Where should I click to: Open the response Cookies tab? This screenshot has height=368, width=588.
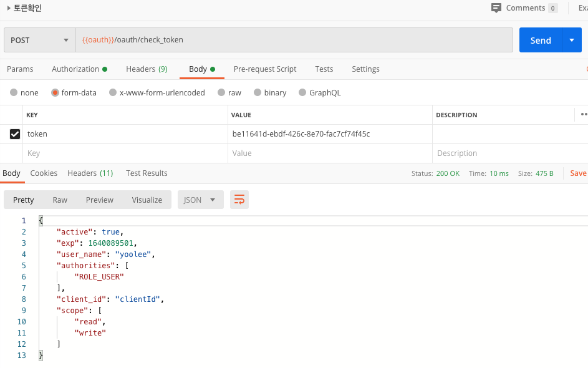point(44,173)
